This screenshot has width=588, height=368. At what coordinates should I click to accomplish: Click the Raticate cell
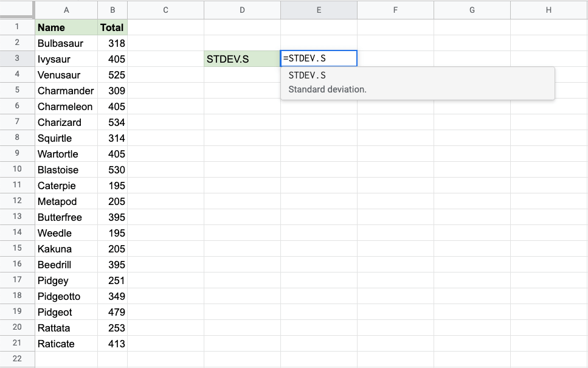click(66, 344)
